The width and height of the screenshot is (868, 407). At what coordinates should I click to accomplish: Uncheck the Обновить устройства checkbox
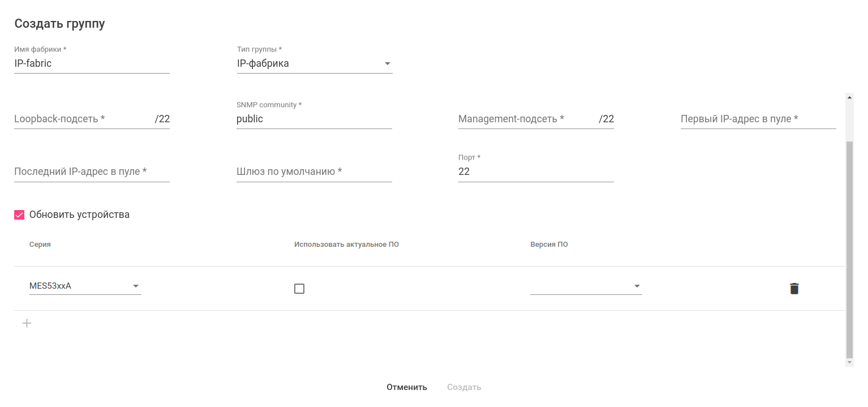coord(20,215)
